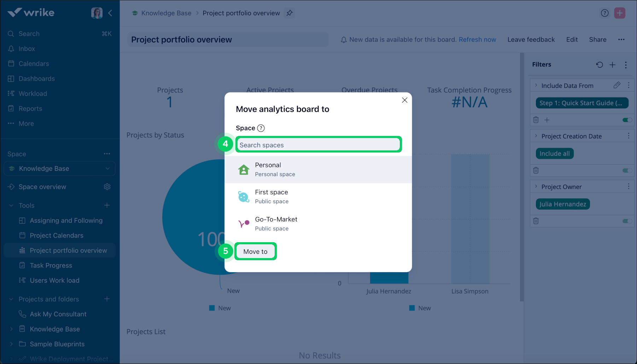Switch to Task Progress in the Tools list
Image resolution: width=637 pixels, height=364 pixels.
click(x=51, y=265)
